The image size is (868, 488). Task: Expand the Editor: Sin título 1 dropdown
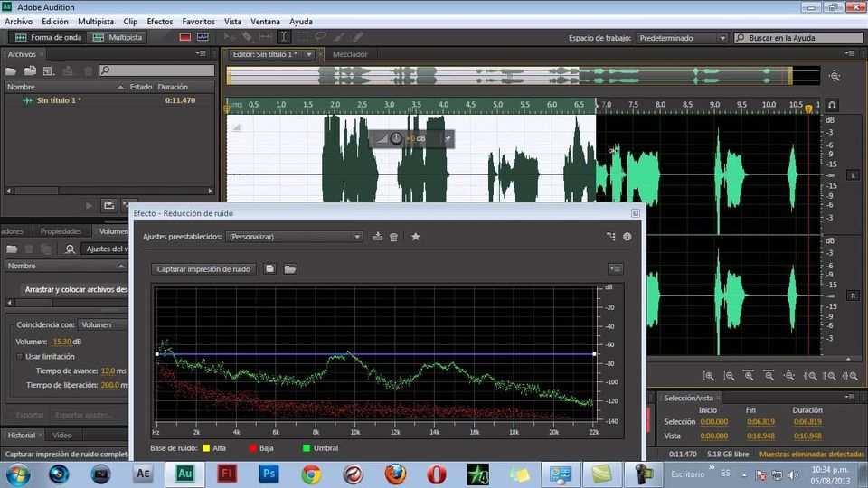coord(309,54)
